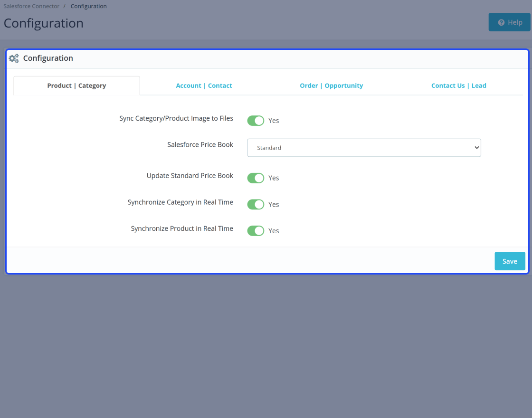The height and width of the screenshot is (418, 532).
Task: Save the configuration settings
Action: (510, 261)
